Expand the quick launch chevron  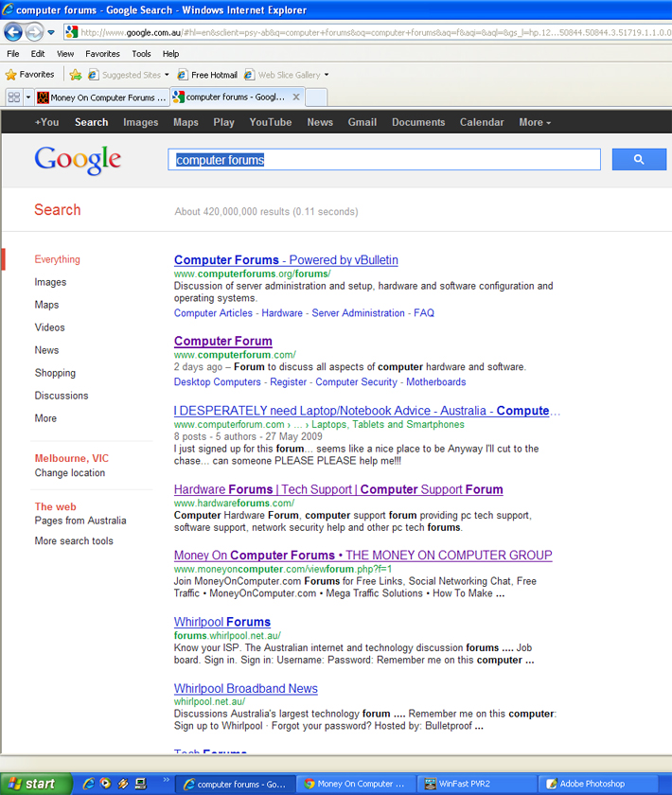click(x=166, y=780)
